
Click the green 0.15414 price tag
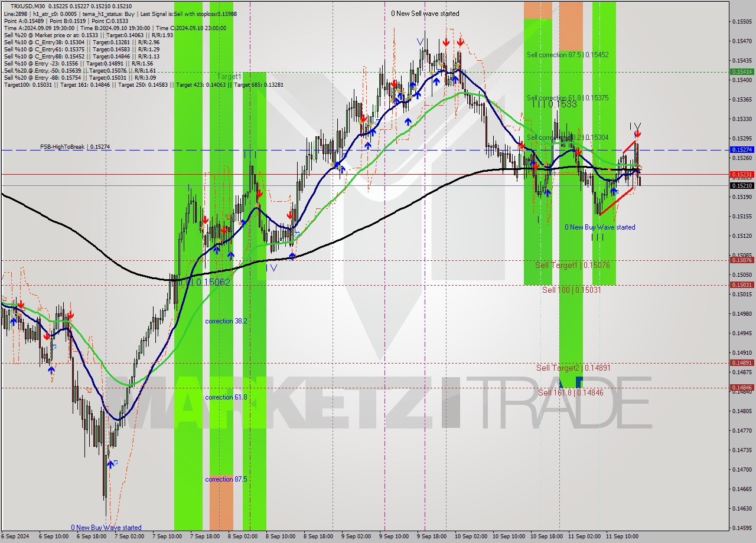coord(742,71)
